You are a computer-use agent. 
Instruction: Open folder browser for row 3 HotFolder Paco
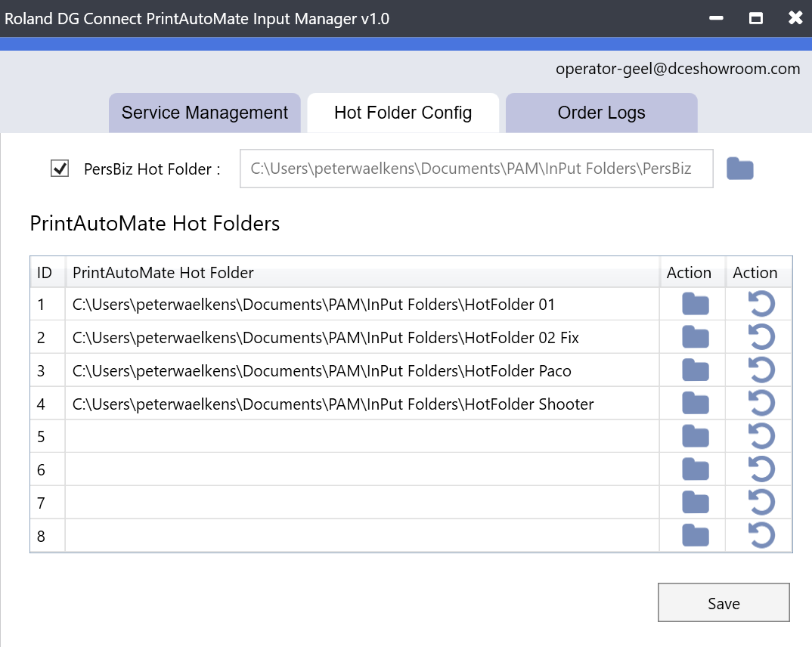695,370
